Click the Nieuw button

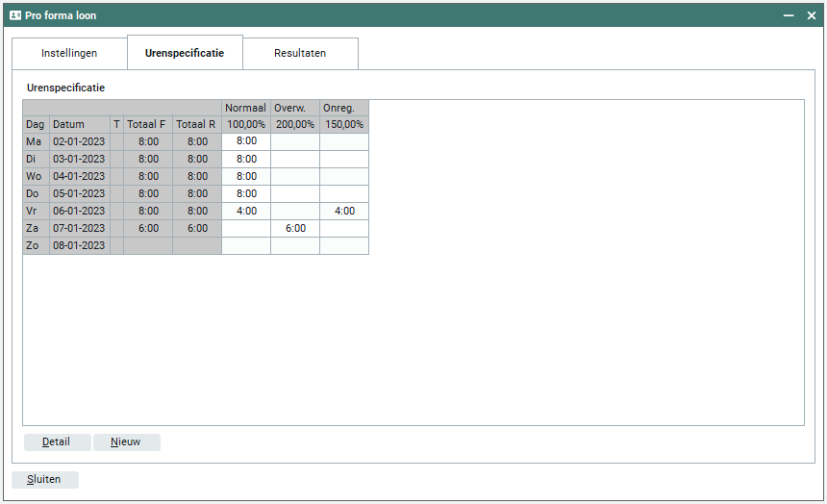click(126, 442)
